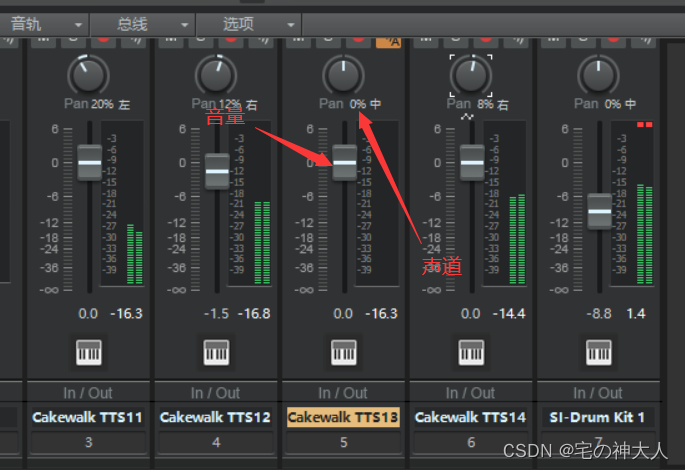Click the piano keyboard icon on Cakewalk TTS12
Viewport: 685px width, 470px height.
coord(216,352)
